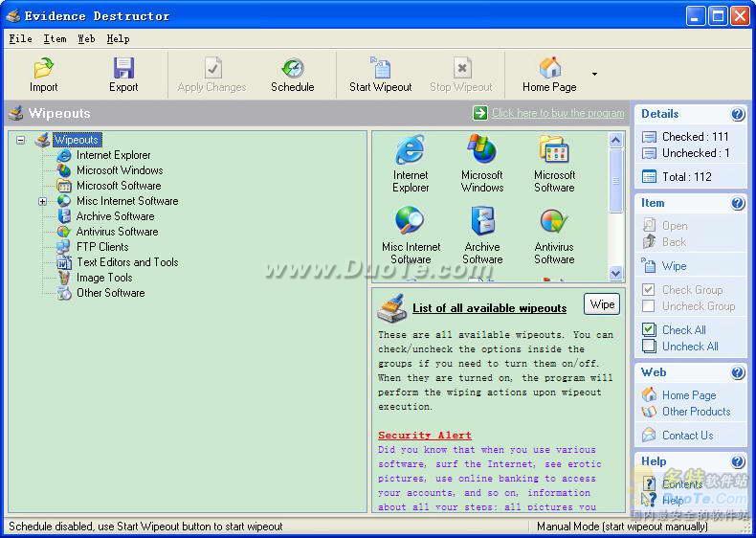Select Text Editors and Tools tree row
The image size is (756, 538).
[x=127, y=262]
